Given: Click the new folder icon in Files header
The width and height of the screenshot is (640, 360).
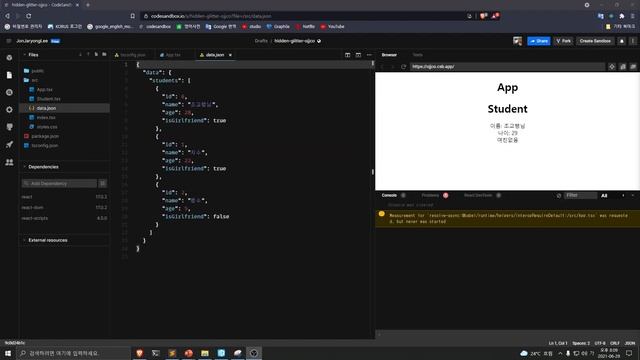Looking at the screenshot, I should pyautogui.click(x=104, y=54).
